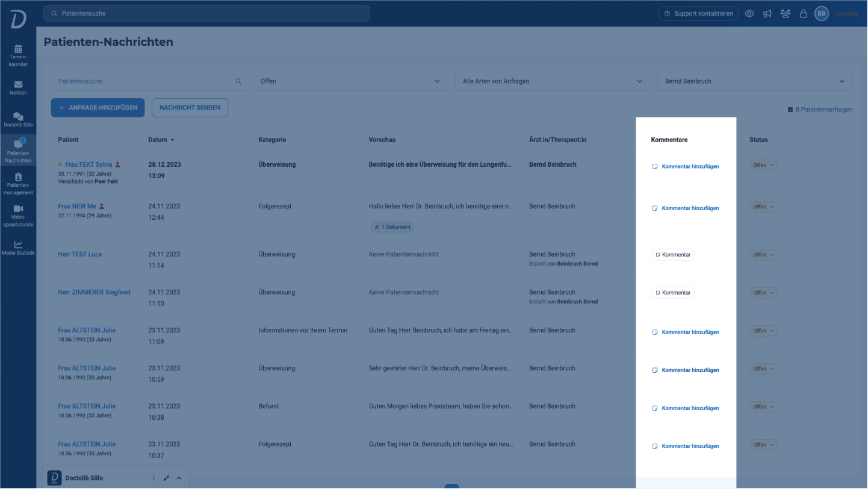Change Offen status for the Befund row
Screen dimensions: 868x489
(x=763, y=406)
